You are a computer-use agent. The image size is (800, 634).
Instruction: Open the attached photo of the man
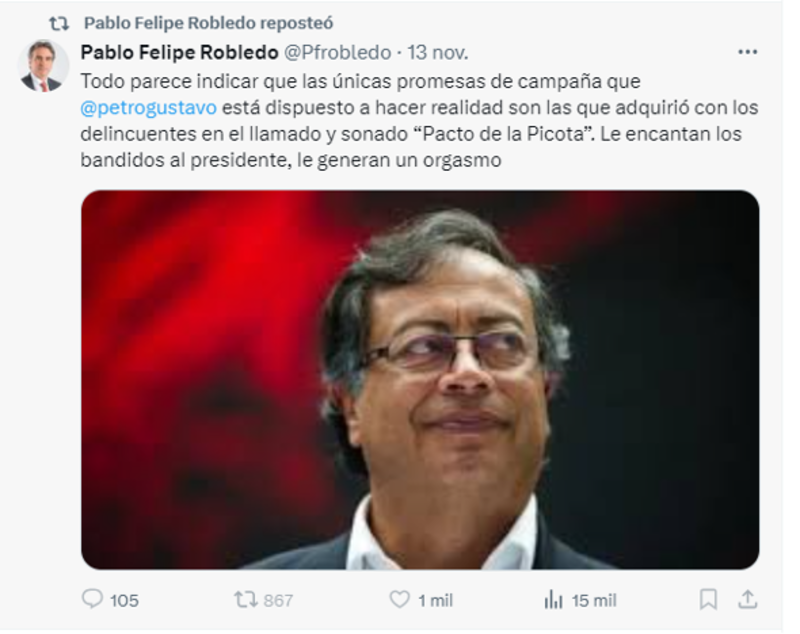pos(420,379)
